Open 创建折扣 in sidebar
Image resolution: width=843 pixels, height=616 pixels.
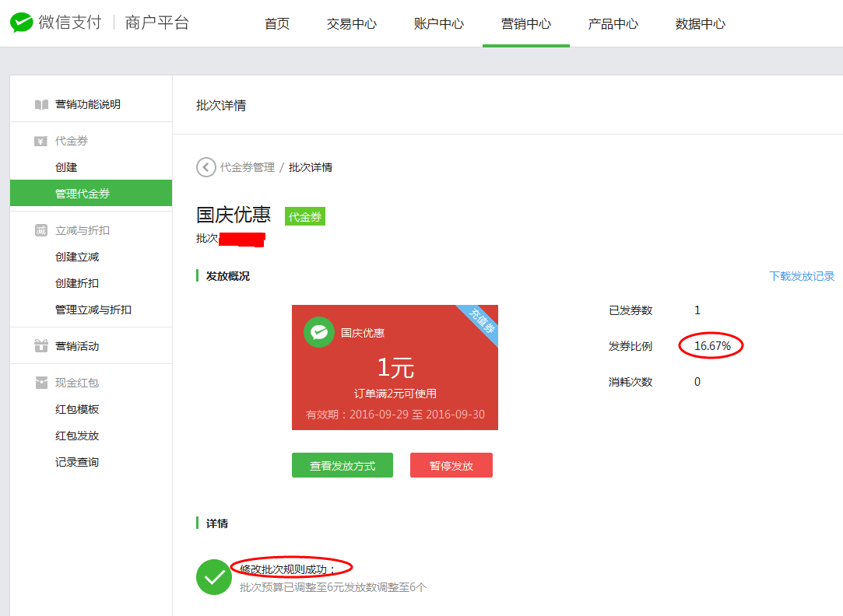coord(77,283)
